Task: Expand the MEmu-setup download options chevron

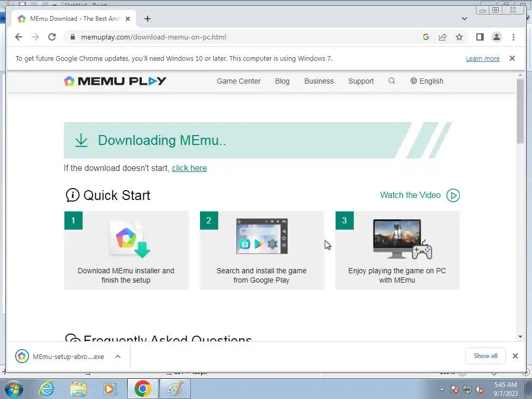Action: tap(118, 356)
